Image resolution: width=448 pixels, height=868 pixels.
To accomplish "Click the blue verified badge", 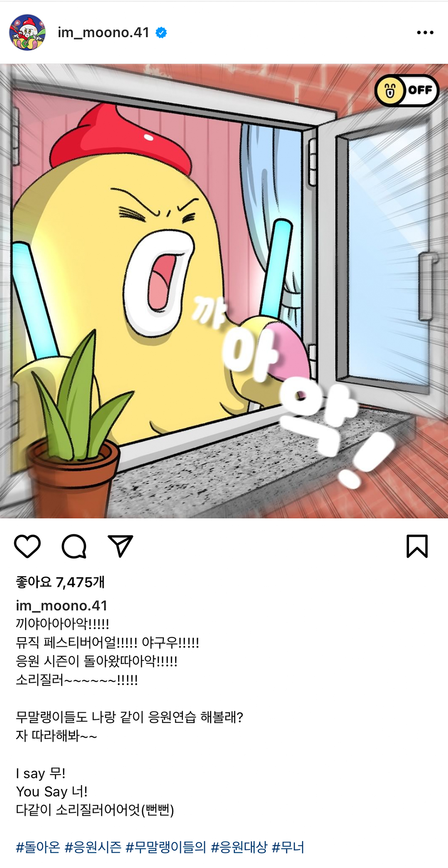I will coord(161,32).
